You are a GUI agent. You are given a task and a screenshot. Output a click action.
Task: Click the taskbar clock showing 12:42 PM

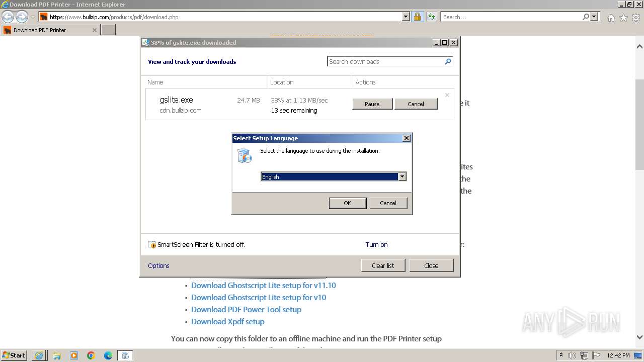[x=618, y=355]
